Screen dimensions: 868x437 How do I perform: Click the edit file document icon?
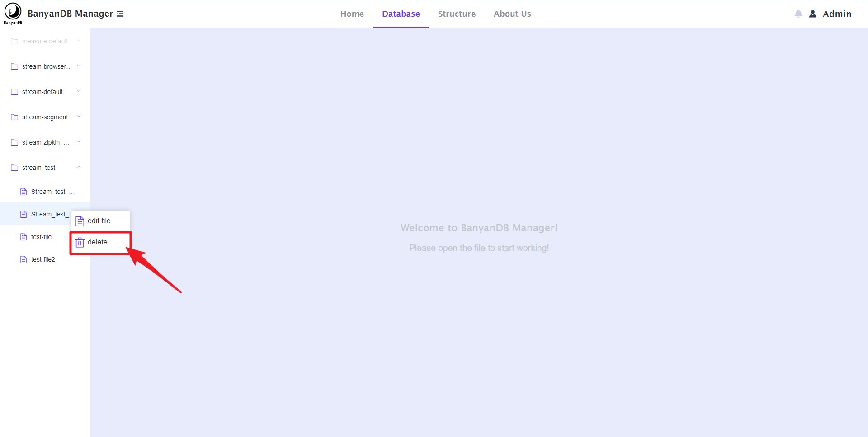pyautogui.click(x=80, y=221)
